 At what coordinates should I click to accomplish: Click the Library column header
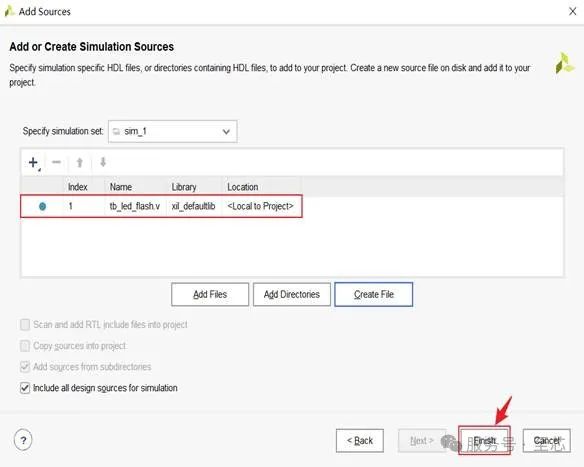184,187
